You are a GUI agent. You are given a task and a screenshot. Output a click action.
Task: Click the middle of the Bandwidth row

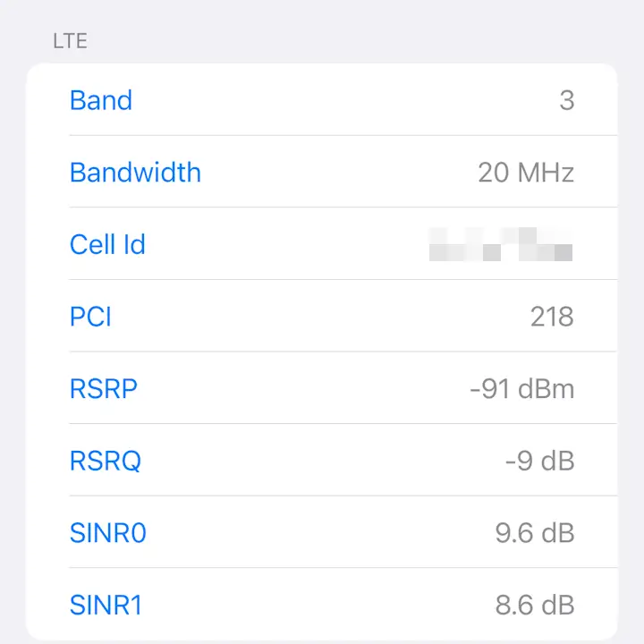322,172
